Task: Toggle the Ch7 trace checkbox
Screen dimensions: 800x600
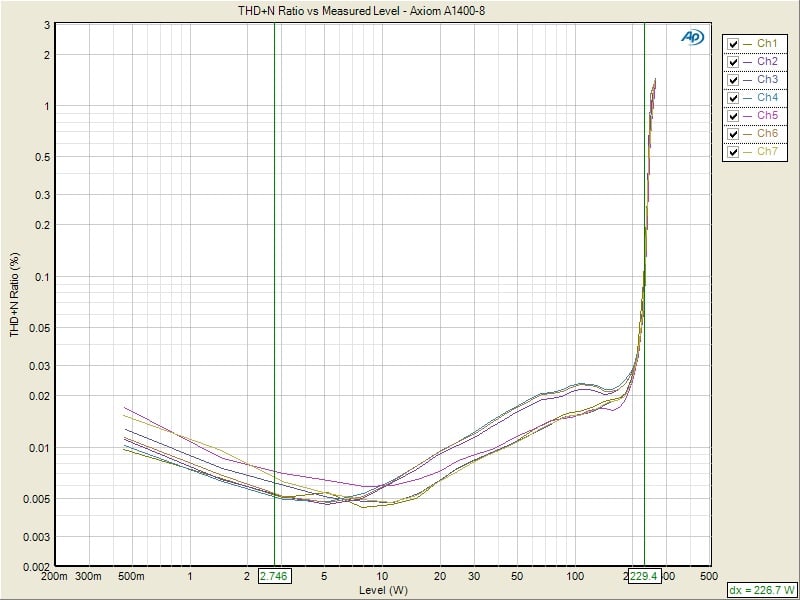Action: point(734,152)
